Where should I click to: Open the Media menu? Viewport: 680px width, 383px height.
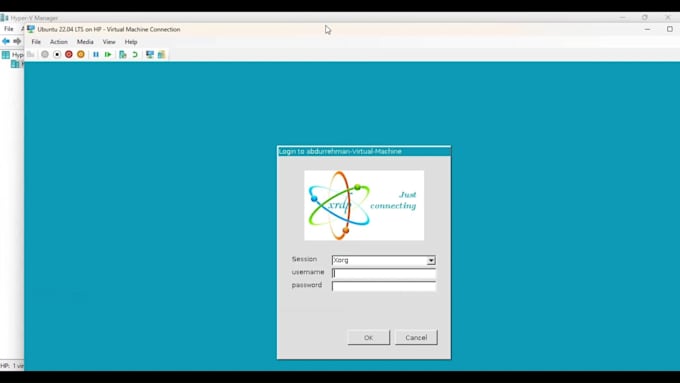coord(85,42)
